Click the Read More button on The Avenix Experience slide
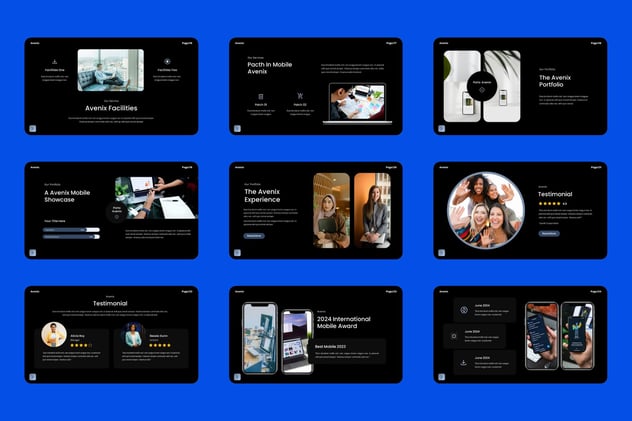Viewport: 632px width, 421px height. (x=254, y=236)
